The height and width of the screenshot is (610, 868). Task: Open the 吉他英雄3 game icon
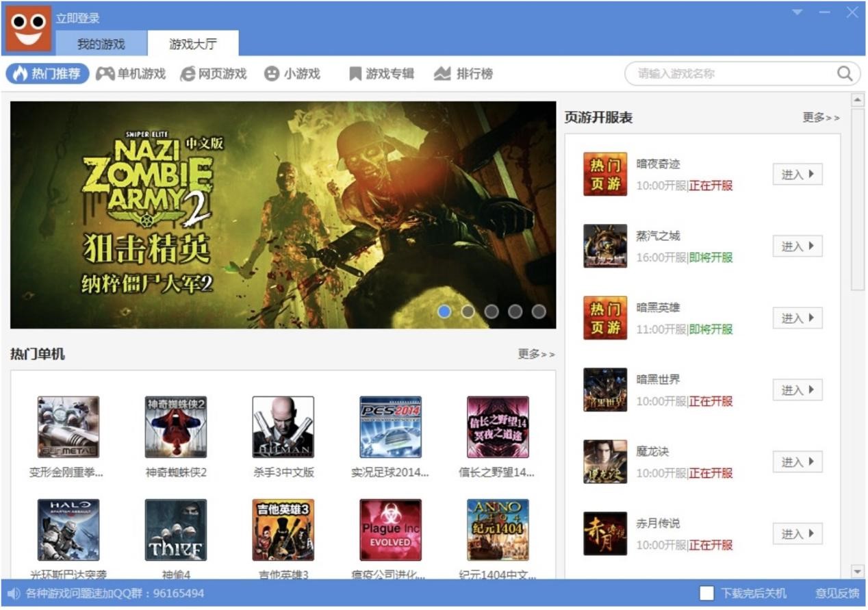pyautogui.click(x=283, y=530)
